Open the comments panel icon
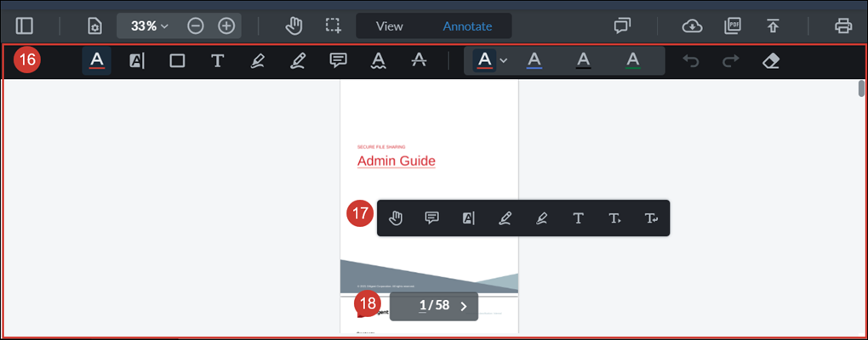This screenshot has height=340, width=868. click(622, 25)
